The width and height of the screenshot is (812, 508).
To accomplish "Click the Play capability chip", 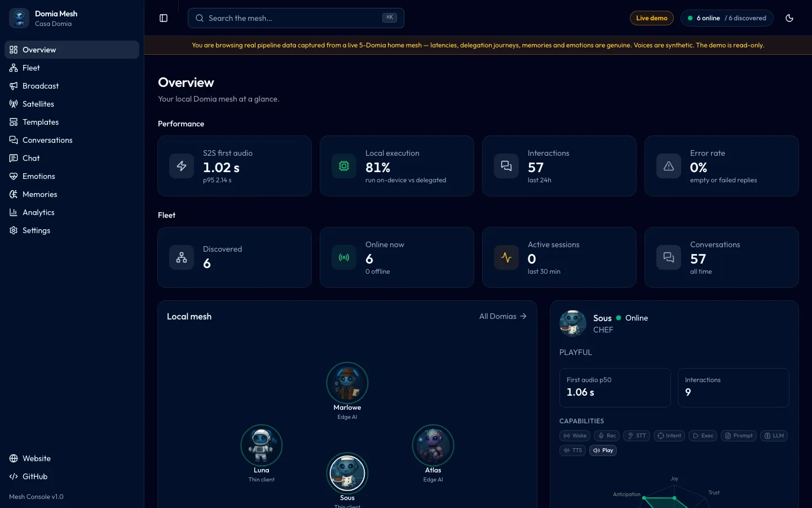I will [x=603, y=450].
